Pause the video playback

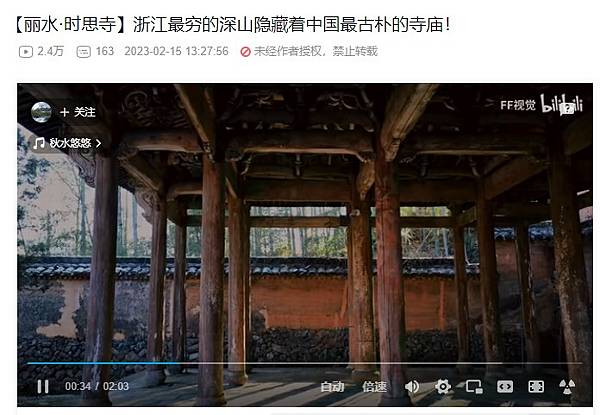pos(43,386)
